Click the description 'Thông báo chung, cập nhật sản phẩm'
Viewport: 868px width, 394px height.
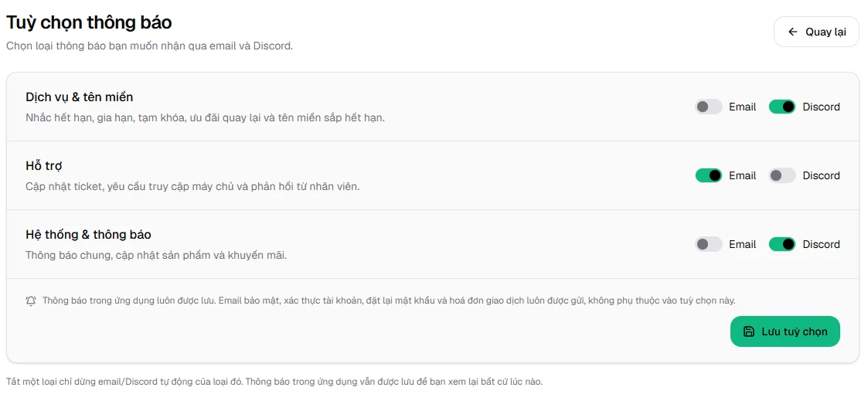click(156, 256)
